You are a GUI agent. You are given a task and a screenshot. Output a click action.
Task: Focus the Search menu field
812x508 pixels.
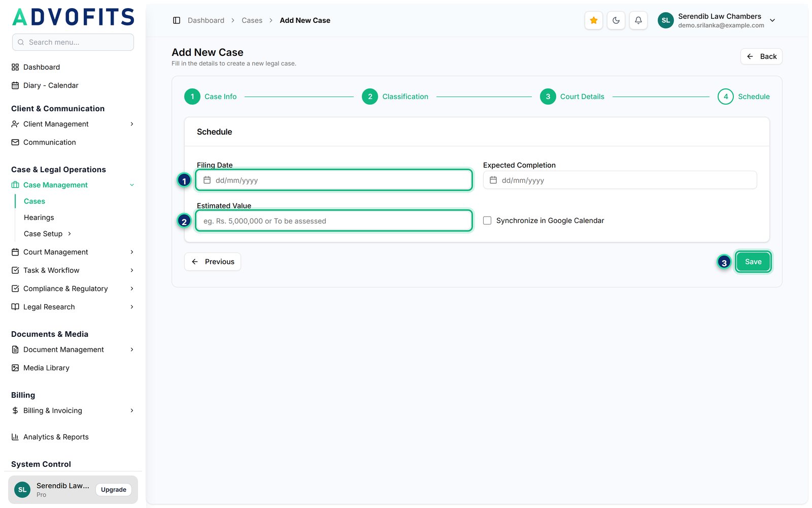click(73, 42)
